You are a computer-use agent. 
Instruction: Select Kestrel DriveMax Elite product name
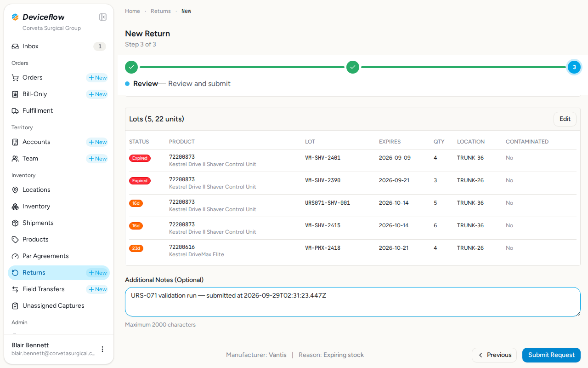pyautogui.click(x=197, y=254)
